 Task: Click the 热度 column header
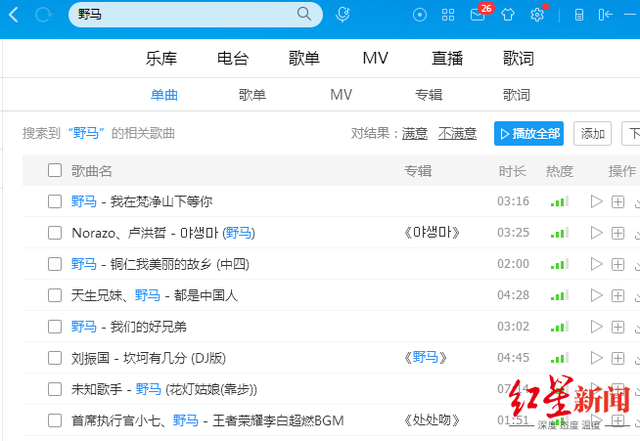point(560,171)
